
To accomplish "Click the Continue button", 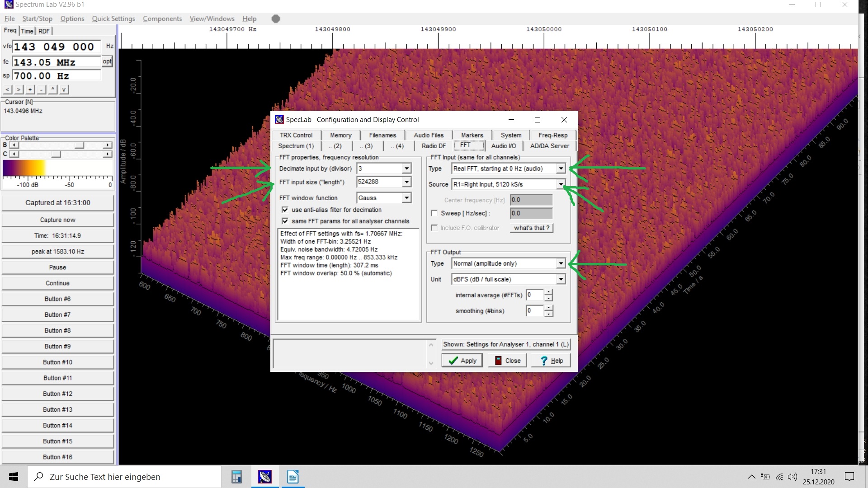I will pos(58,283).
